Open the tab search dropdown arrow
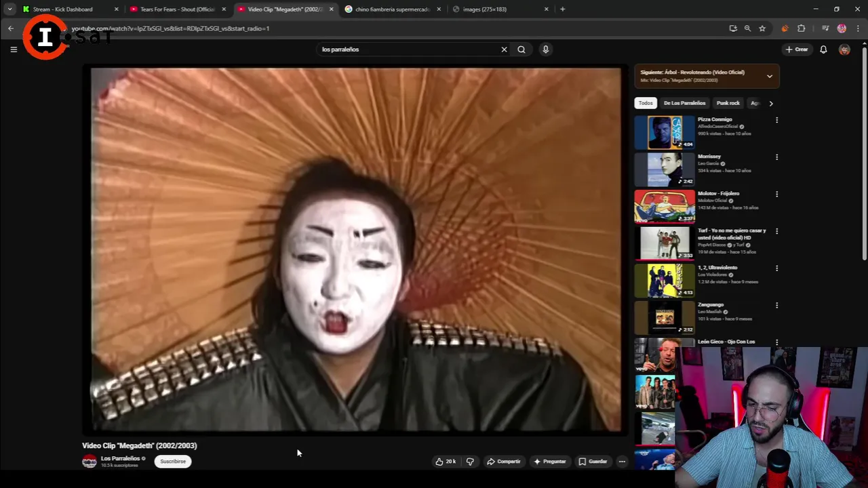Image resolution: width=868 pixels, height=488 pixels. point(9,9)
